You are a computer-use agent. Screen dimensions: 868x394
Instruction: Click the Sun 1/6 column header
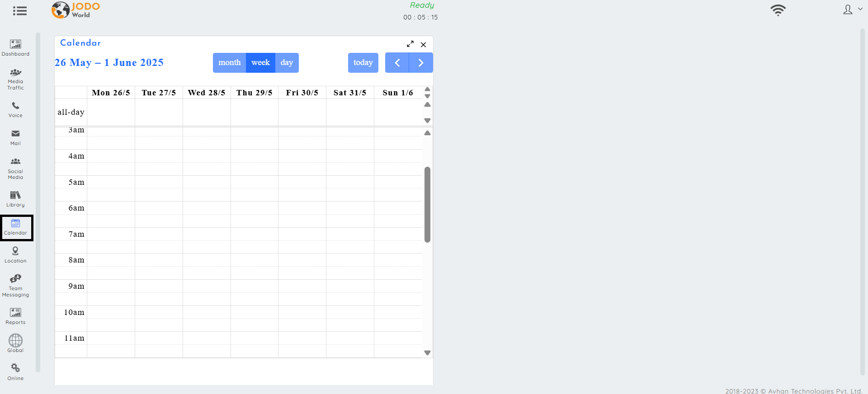[x=398, y=93]
